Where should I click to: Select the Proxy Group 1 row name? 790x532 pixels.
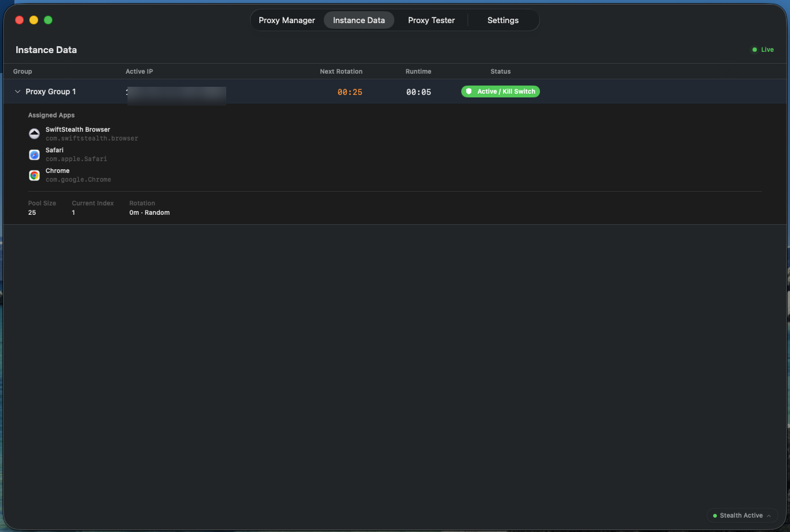pos(51,92)
